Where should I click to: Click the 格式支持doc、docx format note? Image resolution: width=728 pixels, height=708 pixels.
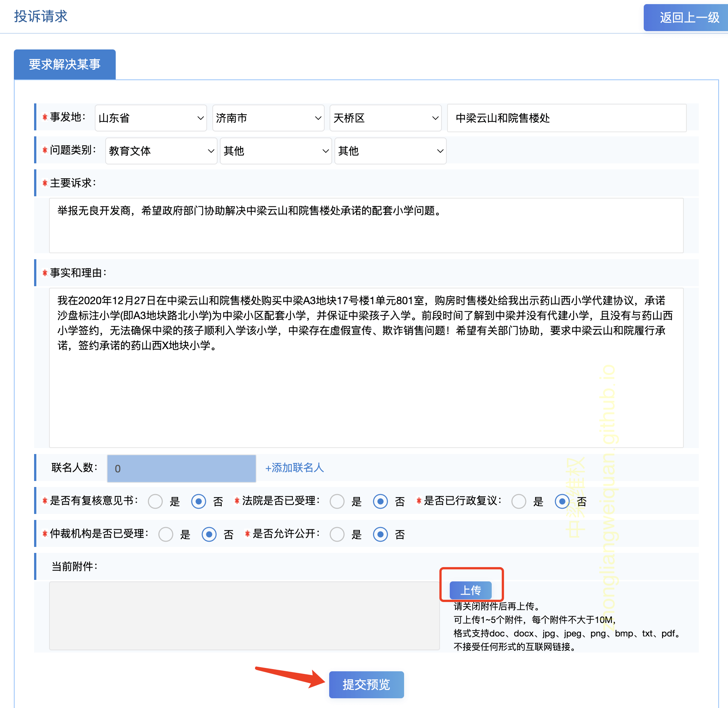pos(567,633)
